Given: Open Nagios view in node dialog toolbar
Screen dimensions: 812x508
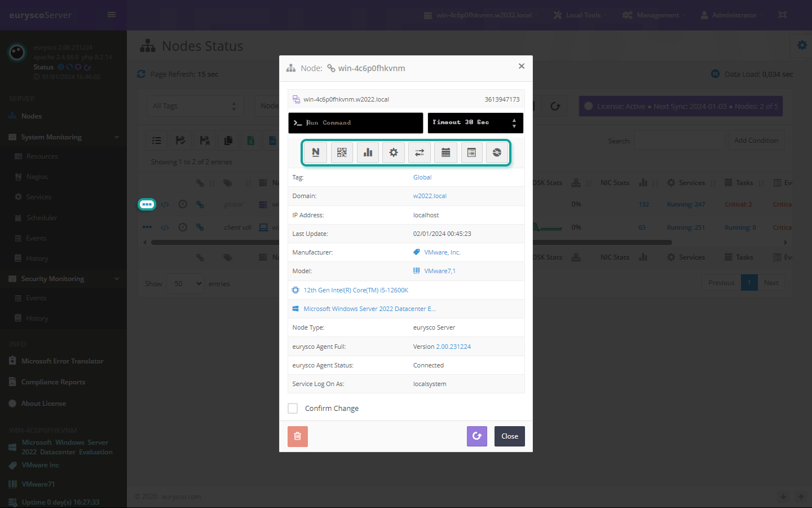Looking at the screenshot, I should pyautogui.click(x=316, y=152).
